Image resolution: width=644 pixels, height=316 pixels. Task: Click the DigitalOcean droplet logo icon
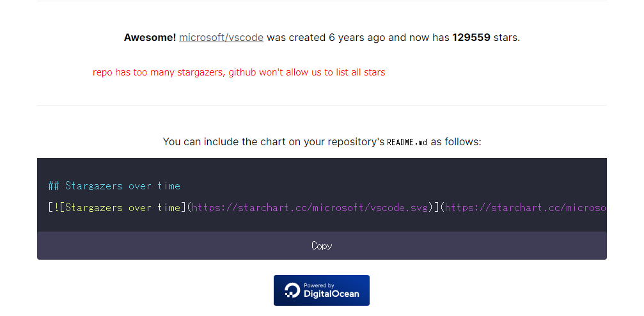click(292, 290)
